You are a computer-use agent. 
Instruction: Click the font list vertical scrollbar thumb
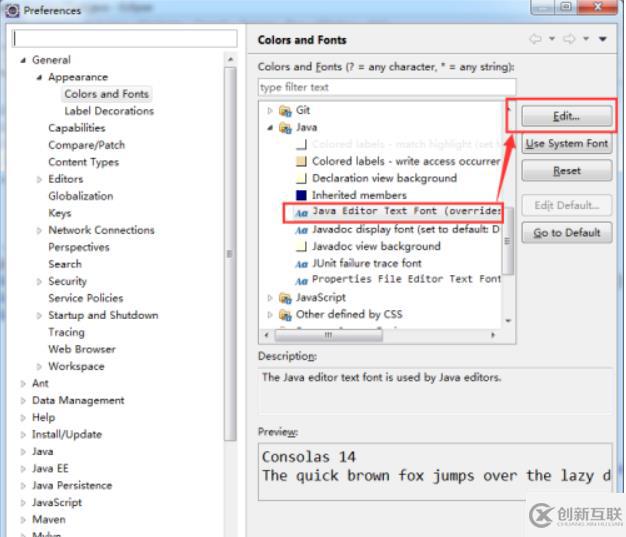click(x=507, y=241)
